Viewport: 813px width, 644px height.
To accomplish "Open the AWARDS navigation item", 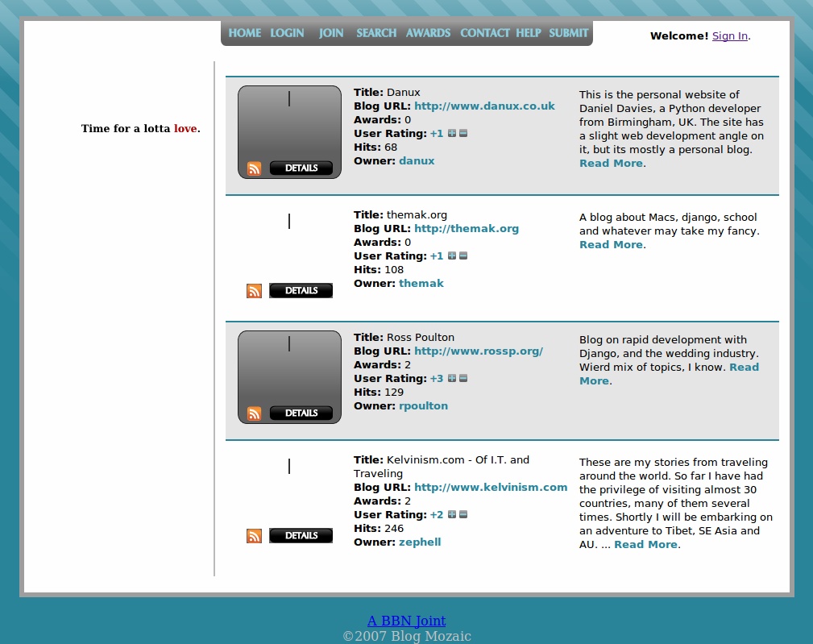I will click(428, 33).
